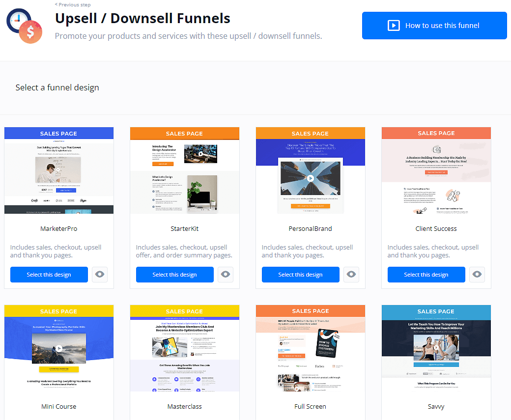Click play icon in How to use button

pyautogui.click(x=394, y=26)
